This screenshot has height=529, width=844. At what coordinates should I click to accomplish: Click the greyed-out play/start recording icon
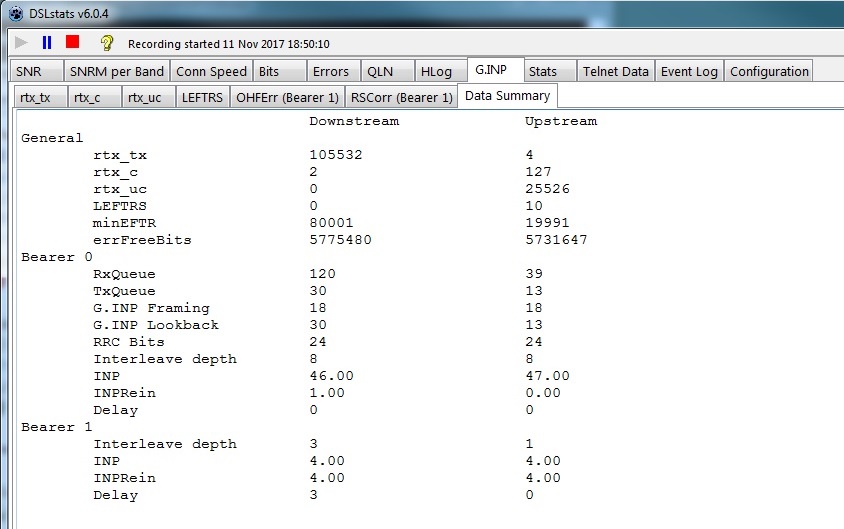(x=21, y=43)
